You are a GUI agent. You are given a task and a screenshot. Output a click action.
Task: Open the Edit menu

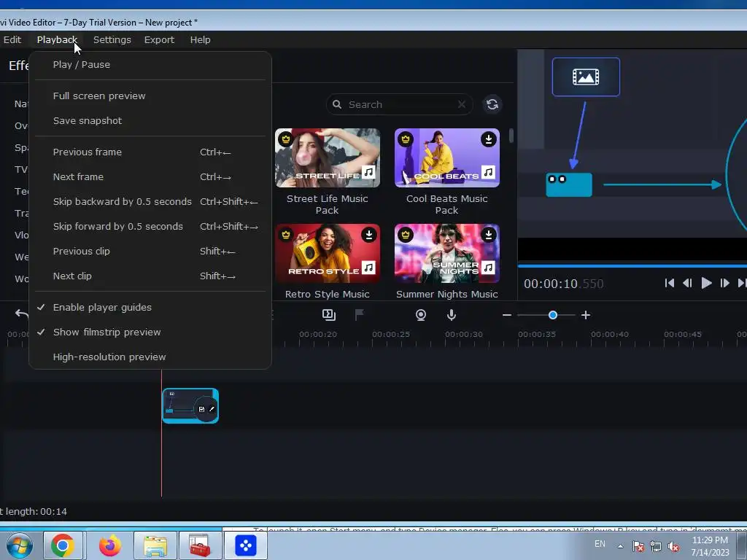click(x=12, y=40)
